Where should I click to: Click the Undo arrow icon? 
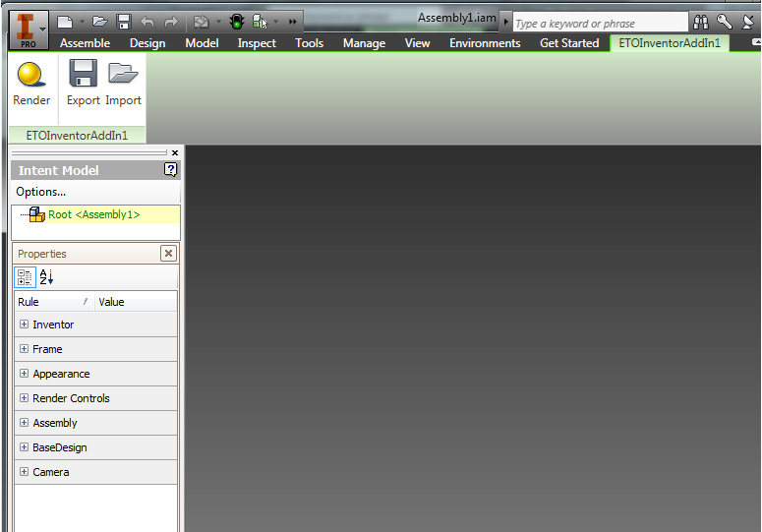(147, 22)
